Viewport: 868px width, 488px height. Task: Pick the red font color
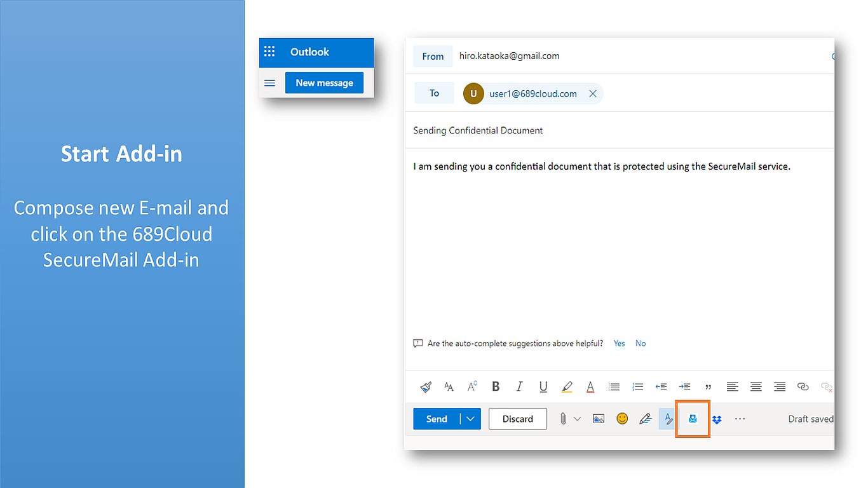point(590,386)
